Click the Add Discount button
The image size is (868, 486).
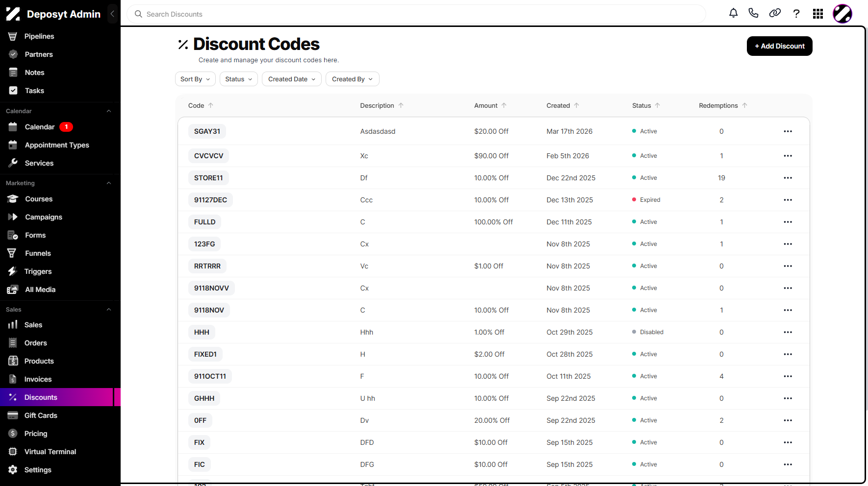(x=780, y=46)
